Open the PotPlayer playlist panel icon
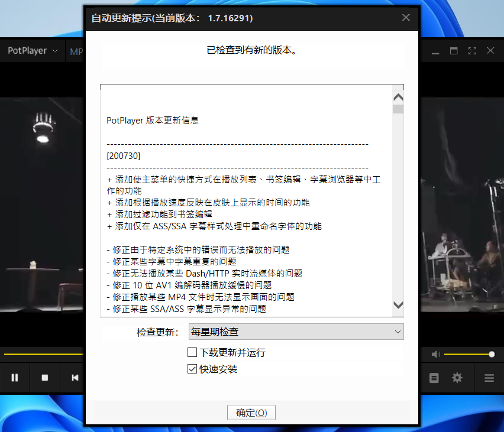The height and width of the screenshot is (432, 504). [434, 378]
